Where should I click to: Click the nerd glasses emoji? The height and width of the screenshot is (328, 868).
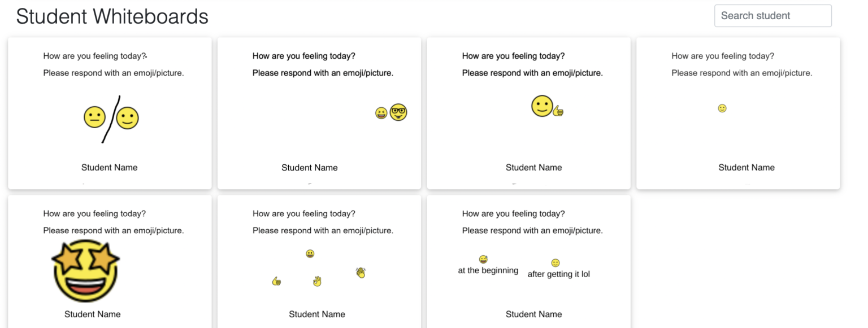398,112
